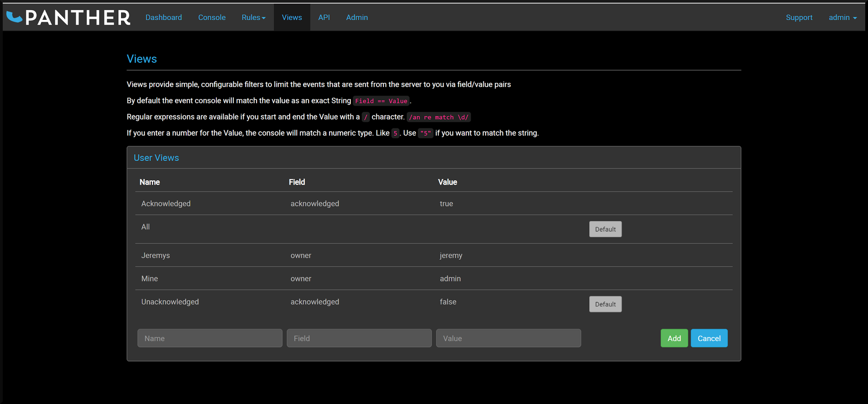Cancel adding a new view
The image size is (868, 404).
click(x=709, y=338)
